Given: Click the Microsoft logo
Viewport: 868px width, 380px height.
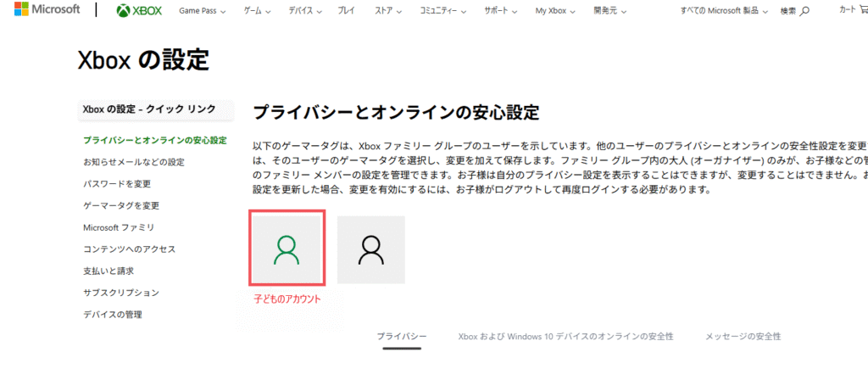Looking at the screenshot, I should (x=47, y=9).
